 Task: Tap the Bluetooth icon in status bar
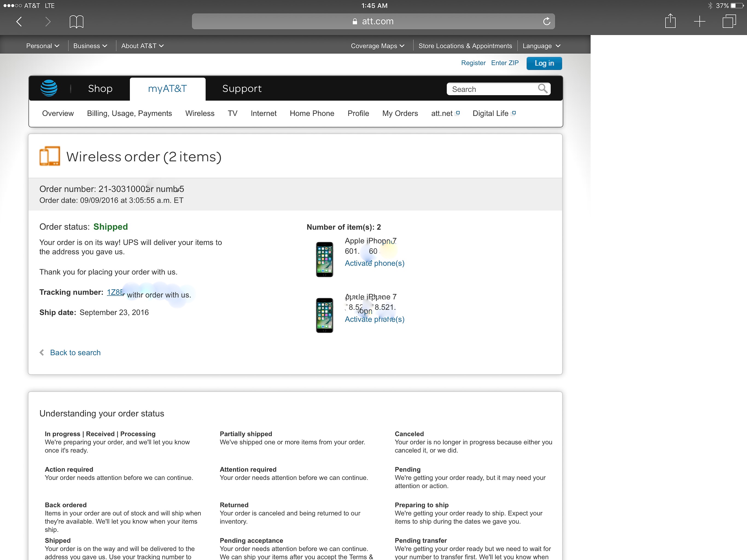(710, 5)
